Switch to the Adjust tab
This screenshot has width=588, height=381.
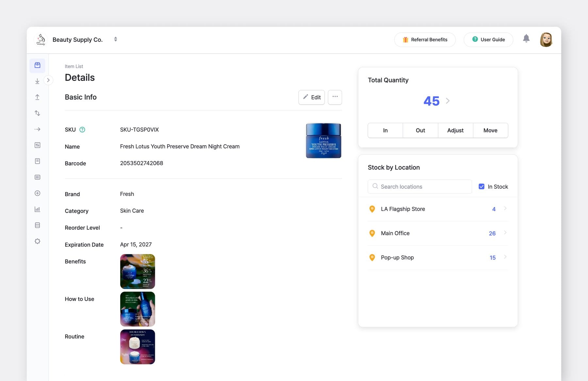[x=455, y=130]
